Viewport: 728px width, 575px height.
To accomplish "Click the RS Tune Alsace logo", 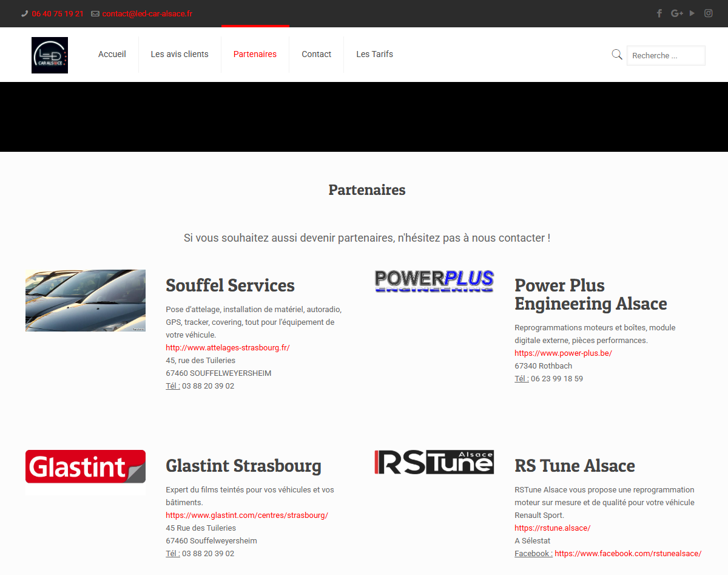I will (x=434, y=462).
